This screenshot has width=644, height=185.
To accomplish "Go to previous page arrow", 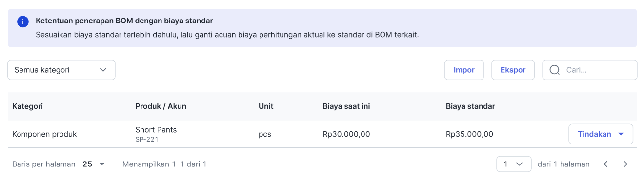I will click(x=605, y=164).
